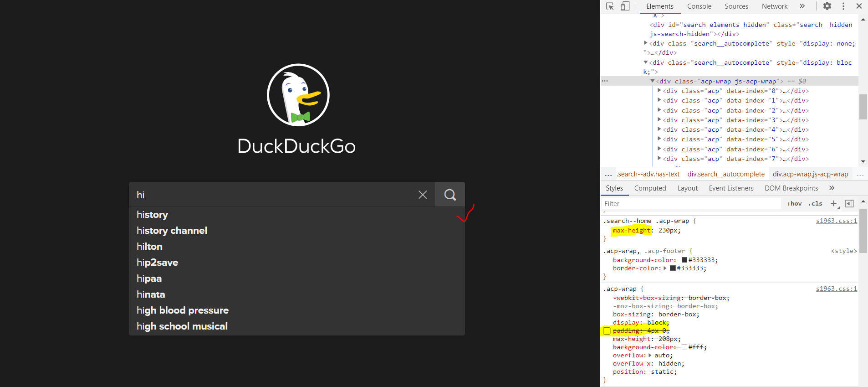Viewport: 868px width, 387px height.
Task: Click the magnifier search button
Action: point(450,195)
